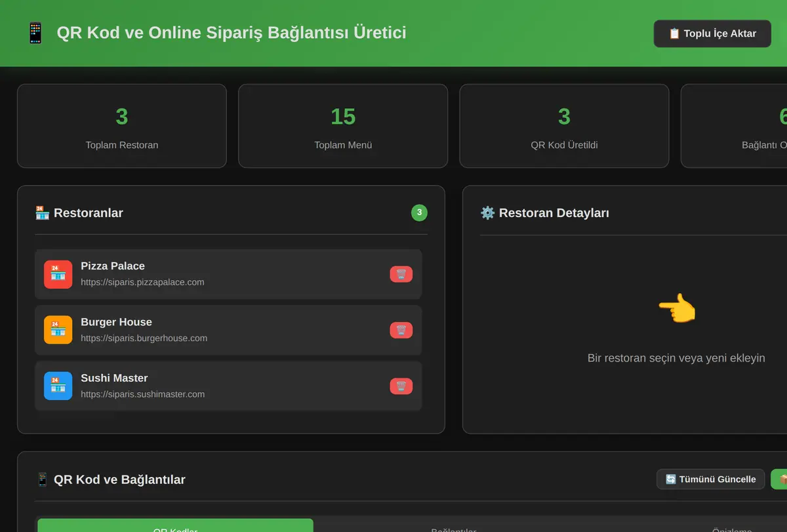Click the phone icon beside QR Kod ve Bağlantılar
Screen dimensions: 787x532
42,480
